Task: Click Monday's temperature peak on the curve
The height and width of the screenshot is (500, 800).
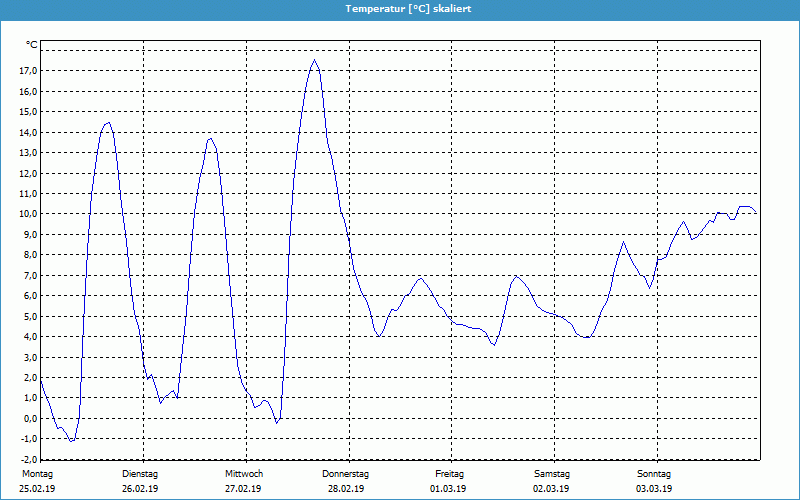Action: pyautogui.click(x=108, y=123)
